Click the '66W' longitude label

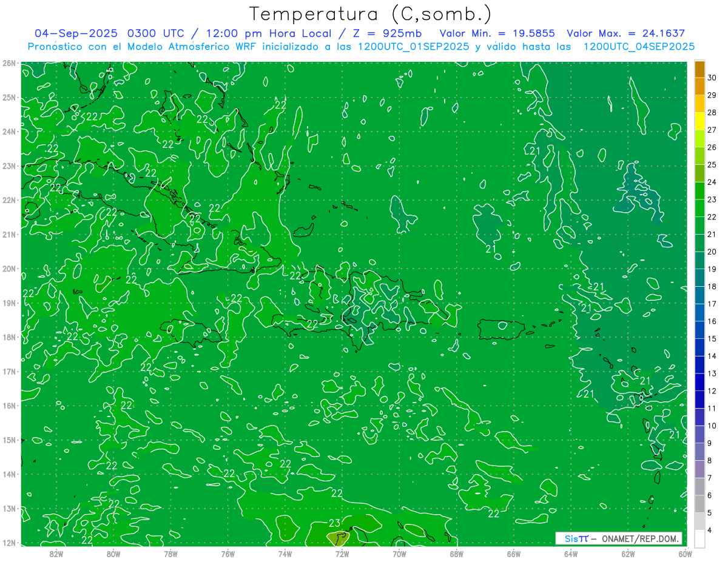(513, 554)
